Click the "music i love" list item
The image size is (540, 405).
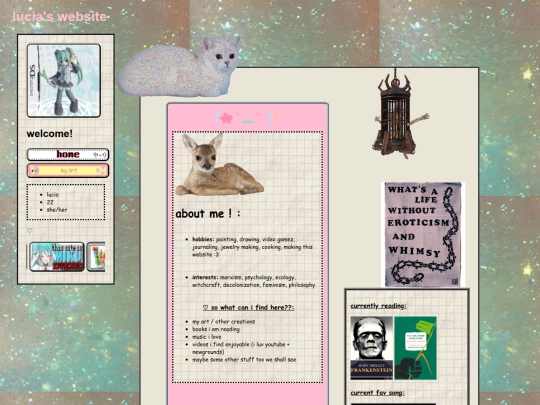click(207, 337)
